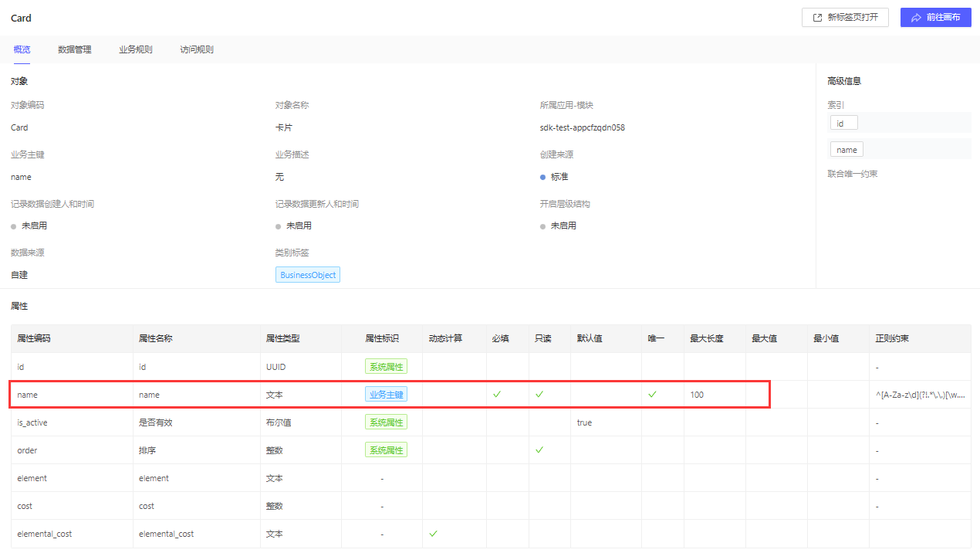980x553 pixels.
Task: Select the element attribute code cell
Action: (x=32, y=478)
